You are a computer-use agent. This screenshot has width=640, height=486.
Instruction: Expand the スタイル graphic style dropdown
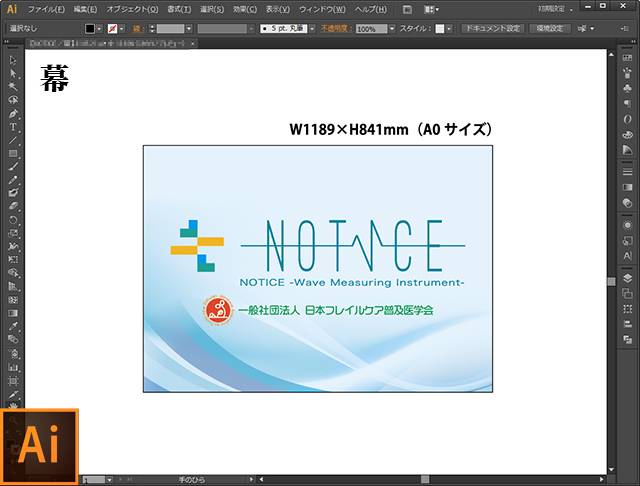(449, 29)
